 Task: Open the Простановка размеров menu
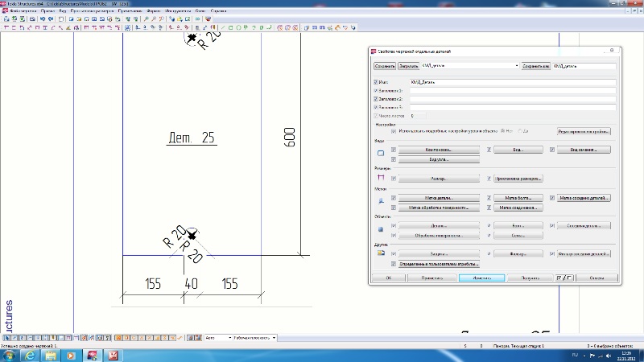click(93, 10)
